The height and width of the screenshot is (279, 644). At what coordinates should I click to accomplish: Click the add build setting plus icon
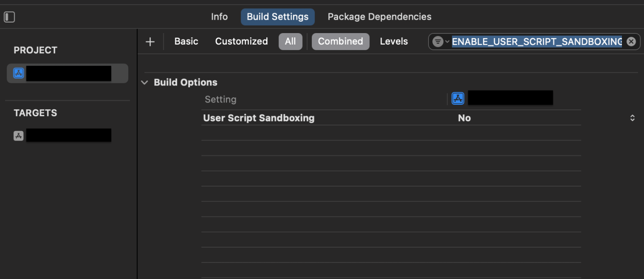(x=149, y=41)
